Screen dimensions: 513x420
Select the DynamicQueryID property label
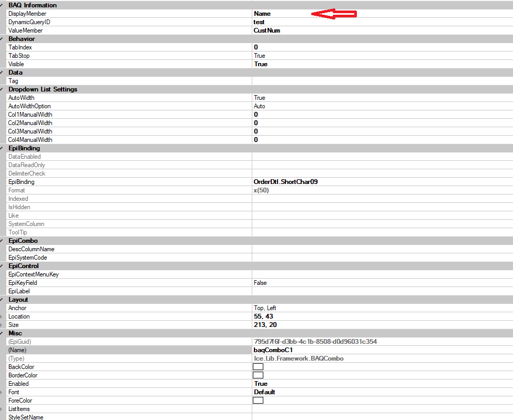coord(29,22)
